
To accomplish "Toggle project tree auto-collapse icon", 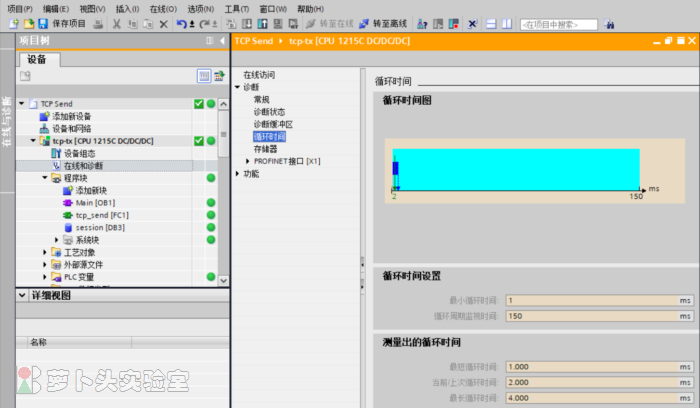I will click(x=210, y=41).
